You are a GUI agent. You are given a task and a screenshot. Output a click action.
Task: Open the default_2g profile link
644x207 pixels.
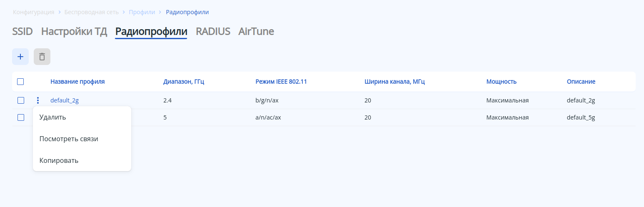point(65,100)
